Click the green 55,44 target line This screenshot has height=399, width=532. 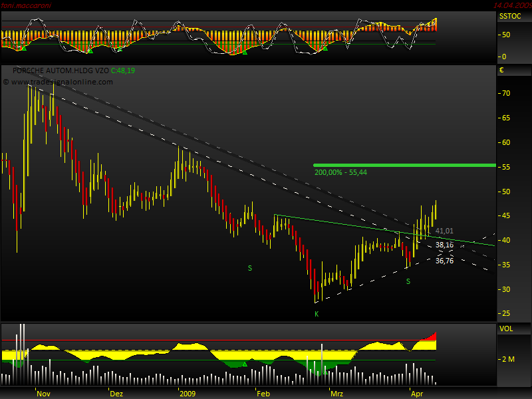click(404, 165)
